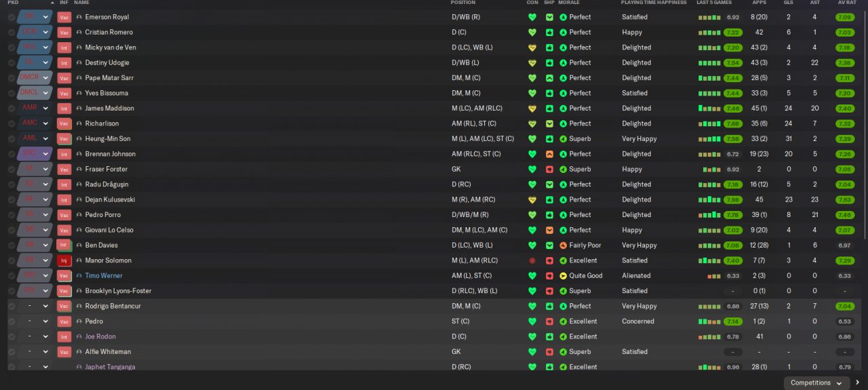The image size is (868, 390).
Task: Tick the selection circle for Joe Rodon
Action: tap(12, 336)
